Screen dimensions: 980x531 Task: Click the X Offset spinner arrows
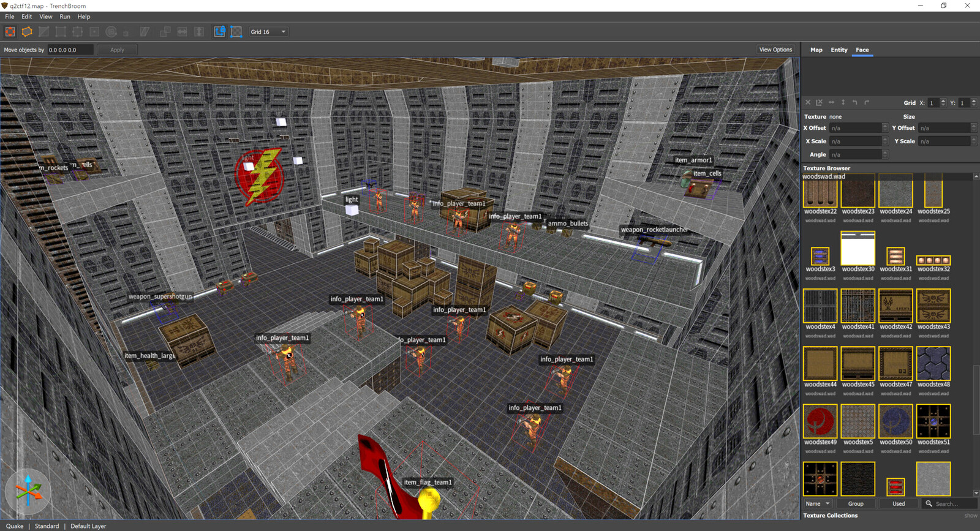coord(885,128)
